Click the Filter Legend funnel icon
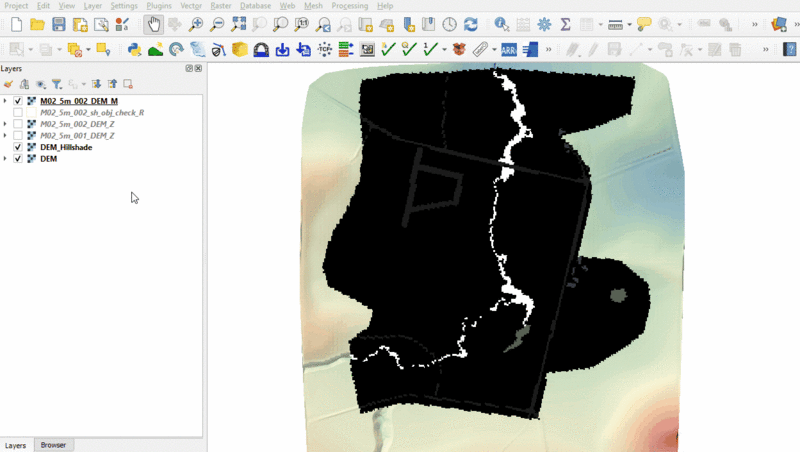Viewport: 800px width, 452px height. coord(57,84)
